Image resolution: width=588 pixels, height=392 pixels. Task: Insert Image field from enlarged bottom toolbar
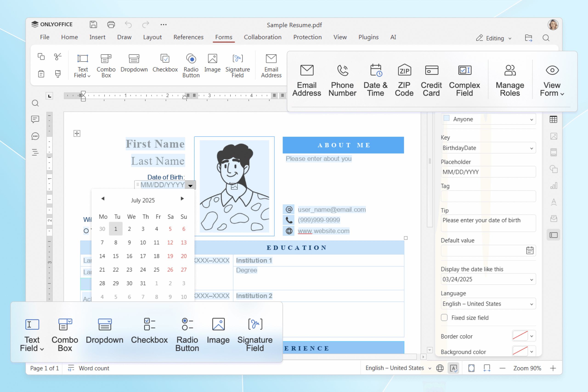click(218, 331)
